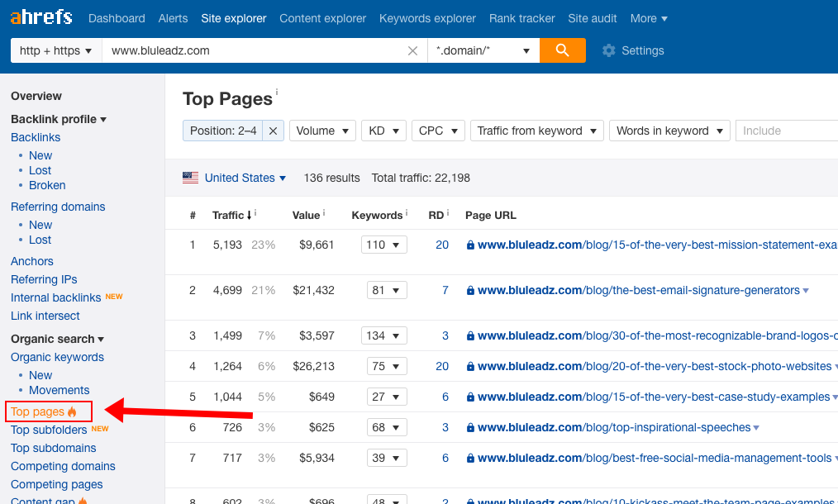Viewport: 838px width, 504px height.
Task: Click the info icon next to RD header
Action: pos(448,212)
